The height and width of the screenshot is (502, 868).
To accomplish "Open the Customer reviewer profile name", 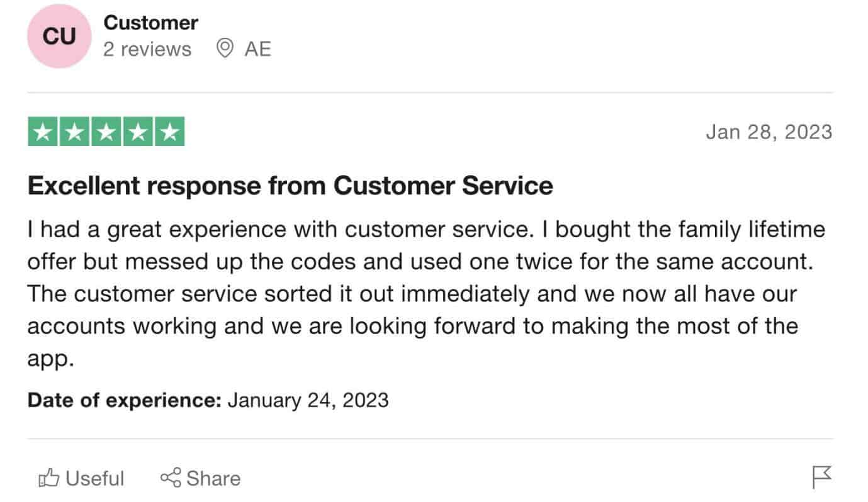I will pos(150,23).
